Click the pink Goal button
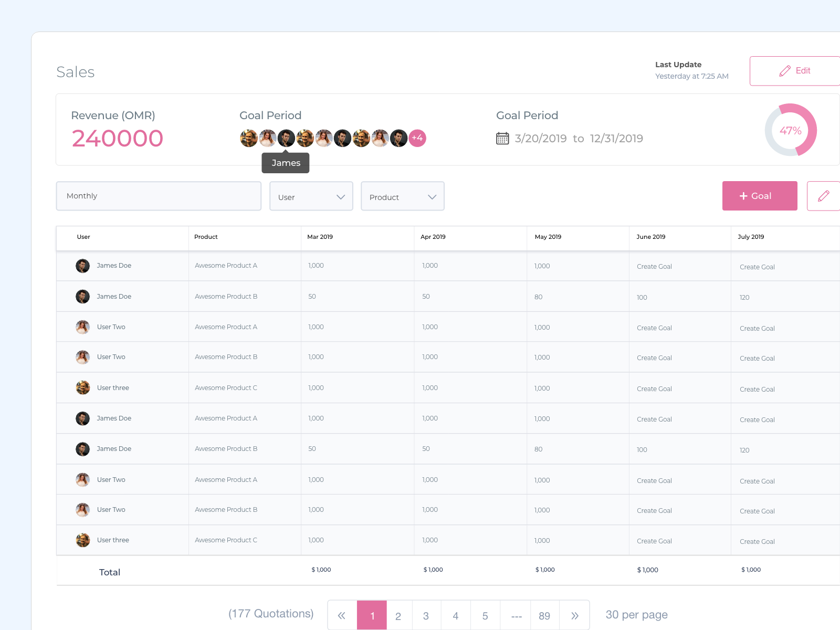Viewport: 840px width, 630px height. coord(759,196)
